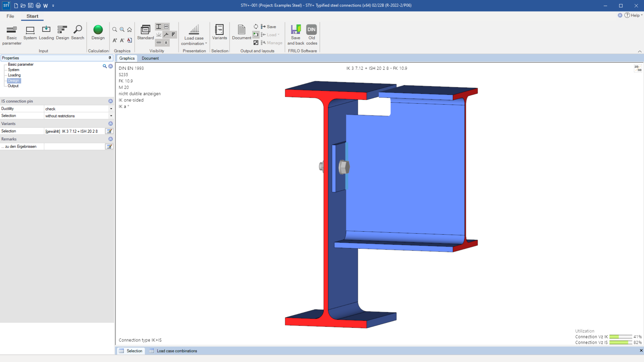Open the Selection dropdown showing without restrictions
The image size is (644, 362).
111,116
